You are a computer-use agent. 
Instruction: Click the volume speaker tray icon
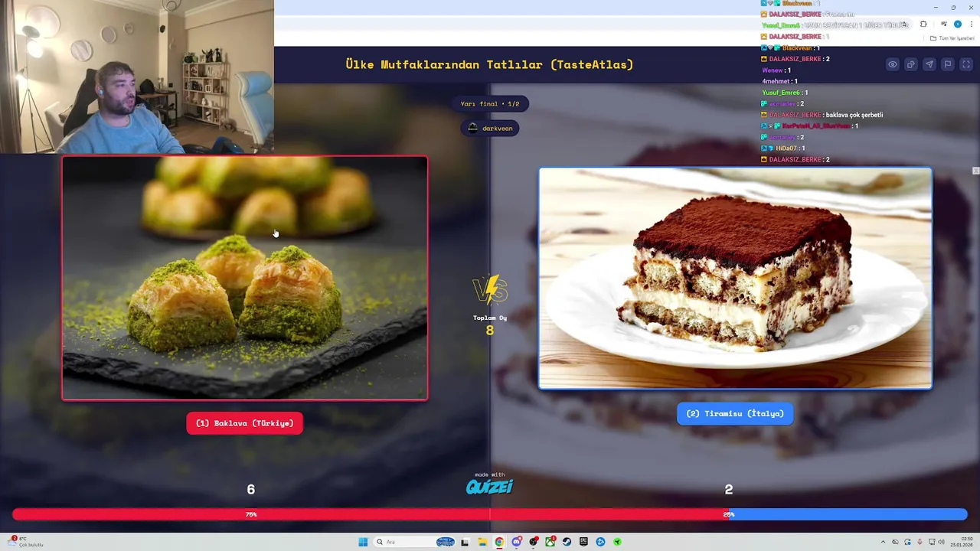point(942,542)
